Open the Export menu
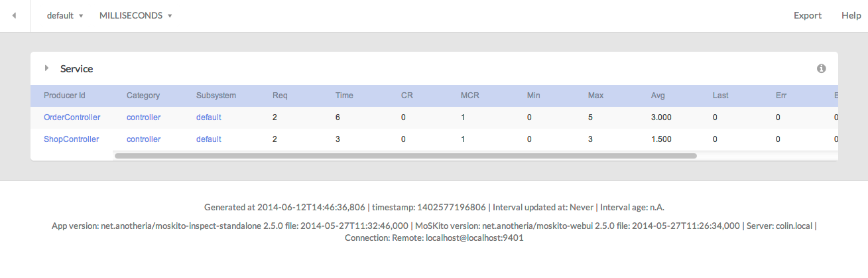The image size is (868, 278). pos(808,15)
